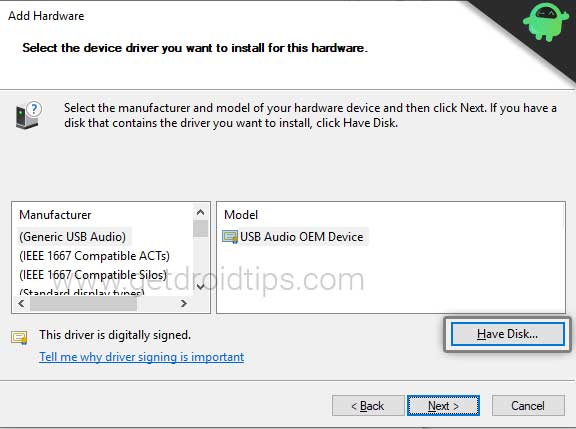Cancel the Add Hardware wizard
The height and width of the screenshot is (429, 576).
click(528, 405)
